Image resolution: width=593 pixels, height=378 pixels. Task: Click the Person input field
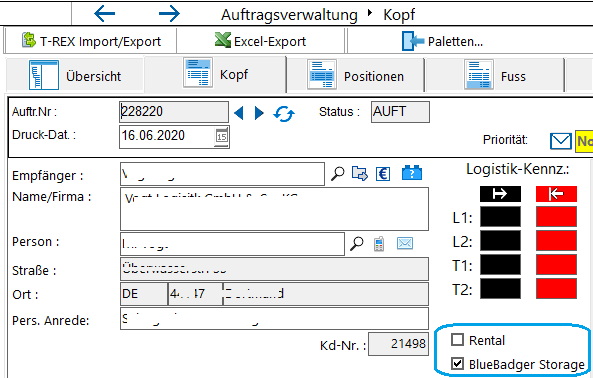232,244
